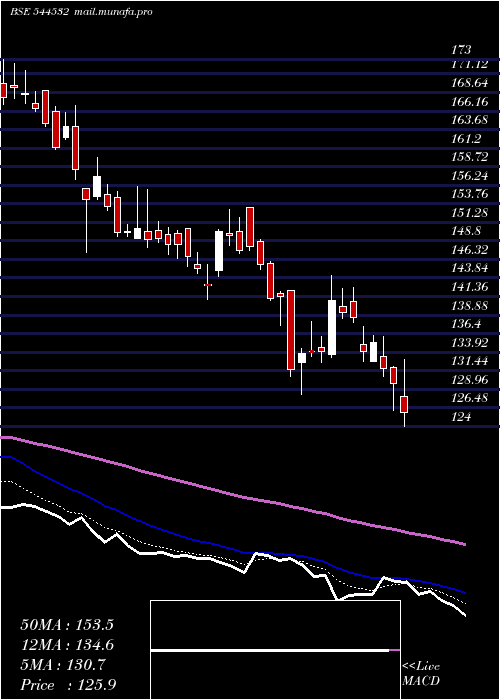Select the 151.28 price axis label
Viewport: 500px width, 700px height.
click(x=469, y=213)
